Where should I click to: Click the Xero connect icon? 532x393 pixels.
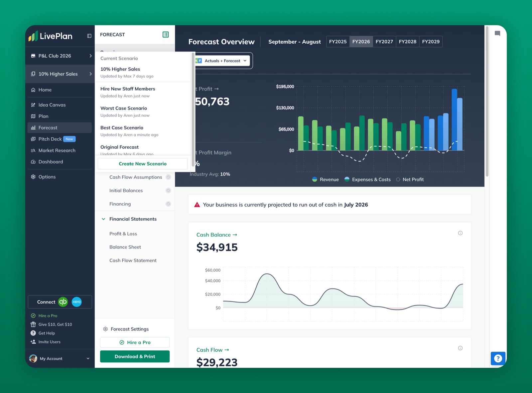[77, 302]
